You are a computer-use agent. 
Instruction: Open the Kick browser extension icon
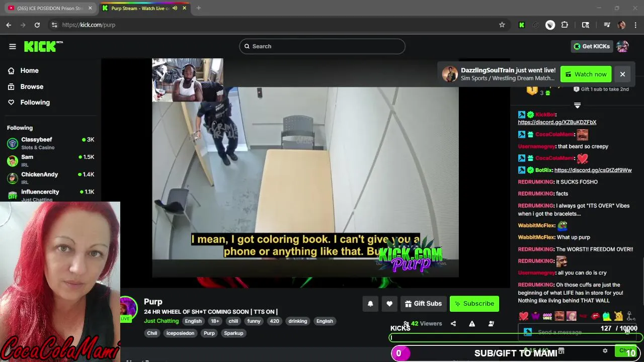pyautogui.click(x=522, y=25)
